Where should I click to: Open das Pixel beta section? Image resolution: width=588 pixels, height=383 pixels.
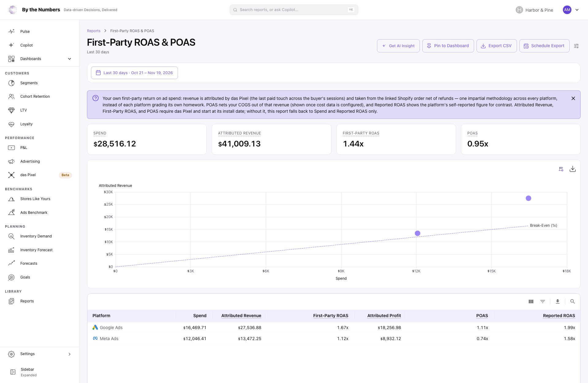point(40,175)
